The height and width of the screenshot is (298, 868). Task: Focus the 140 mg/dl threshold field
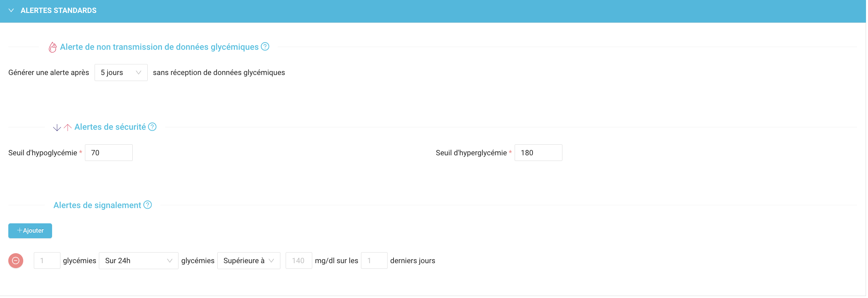tap(299, 261)
